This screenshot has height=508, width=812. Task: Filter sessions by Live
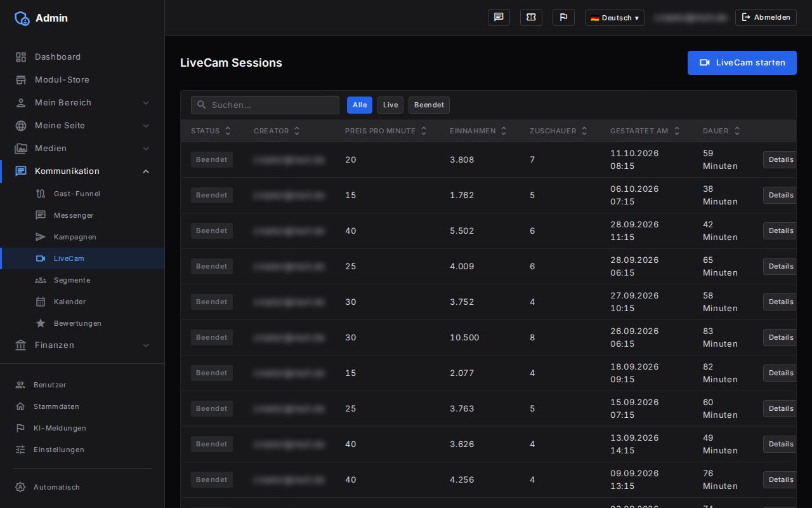click(x=390, y=105)
